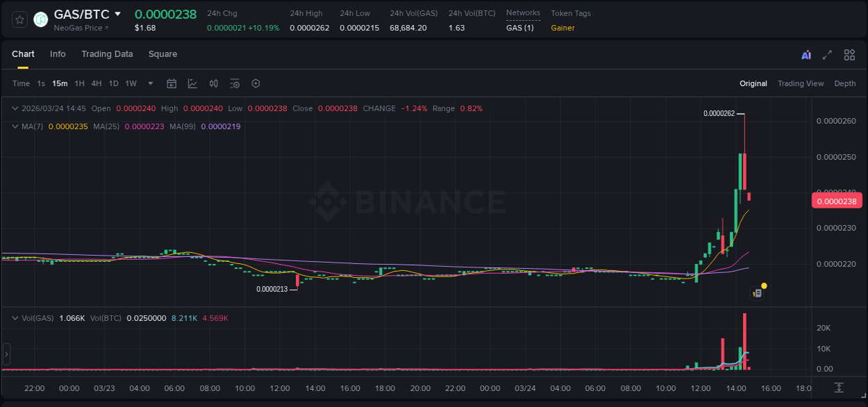Expand the left panel arrow near volume chart

(6, 354)
